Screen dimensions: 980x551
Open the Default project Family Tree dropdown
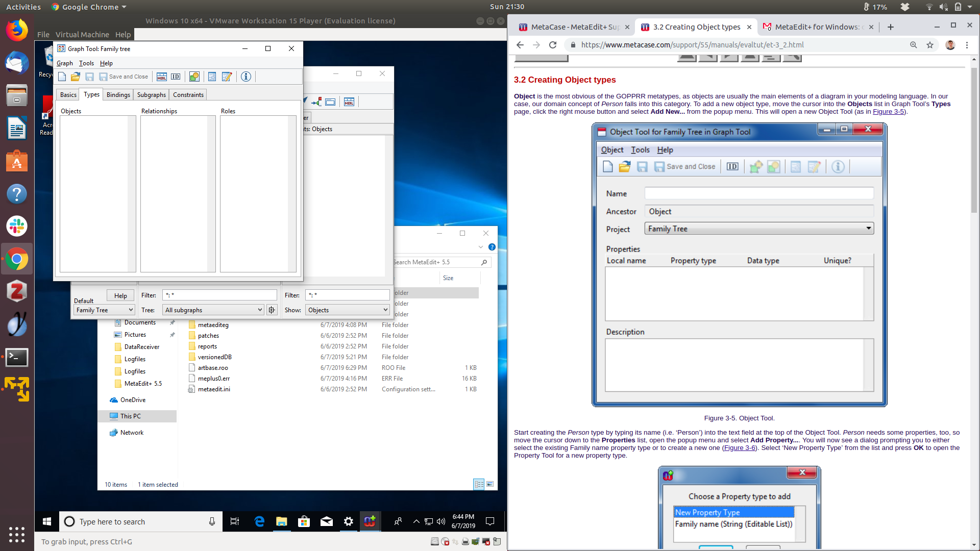point(104,310)
